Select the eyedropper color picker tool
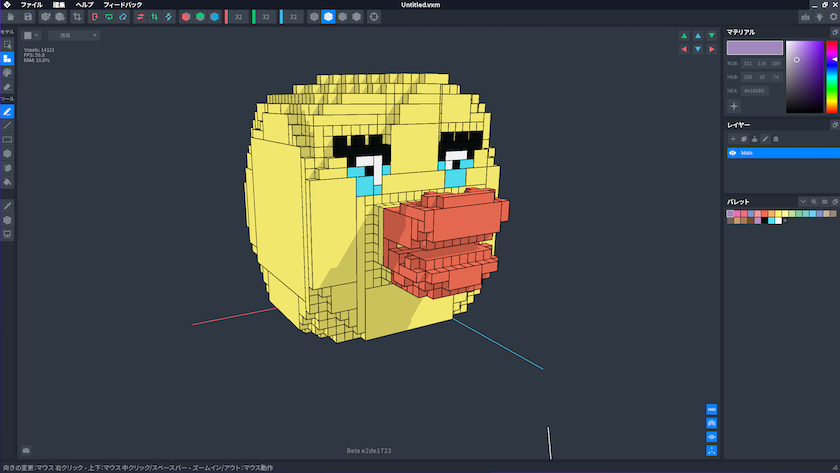Viewport: 840px width, 473px height. coord(8,206)
